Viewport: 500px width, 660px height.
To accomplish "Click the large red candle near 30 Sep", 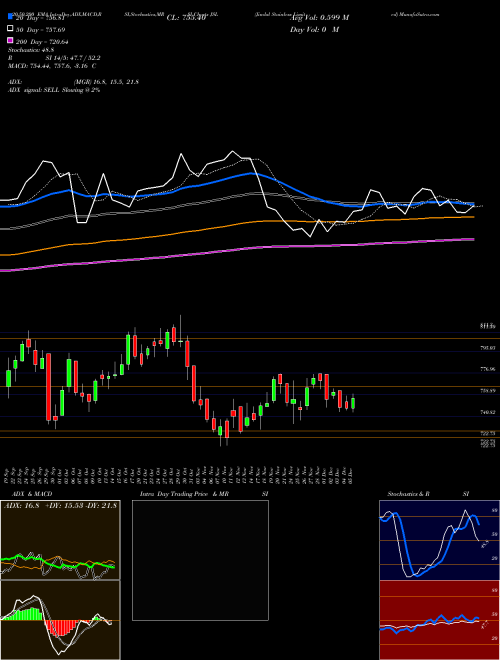I will tap(49, 387).
